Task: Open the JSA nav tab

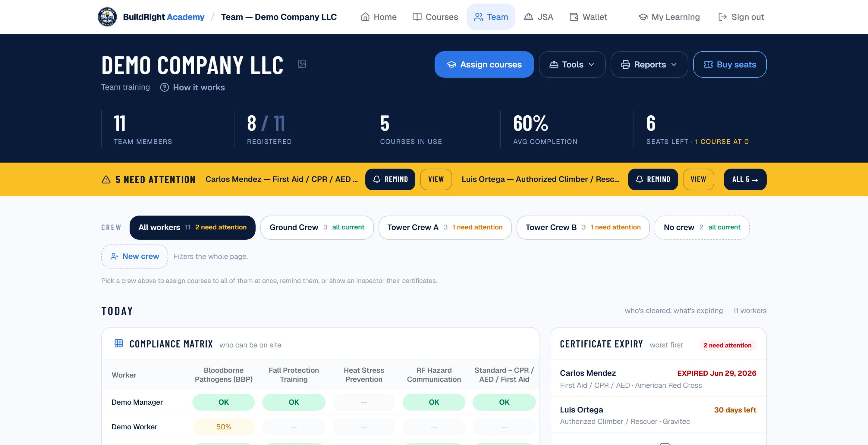Action: (x=539, y=17)
